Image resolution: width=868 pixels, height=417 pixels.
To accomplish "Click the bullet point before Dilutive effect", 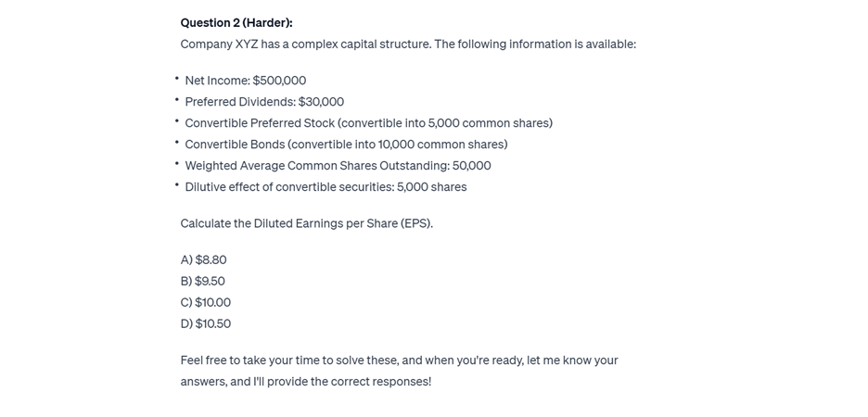I will pos(176,186).
